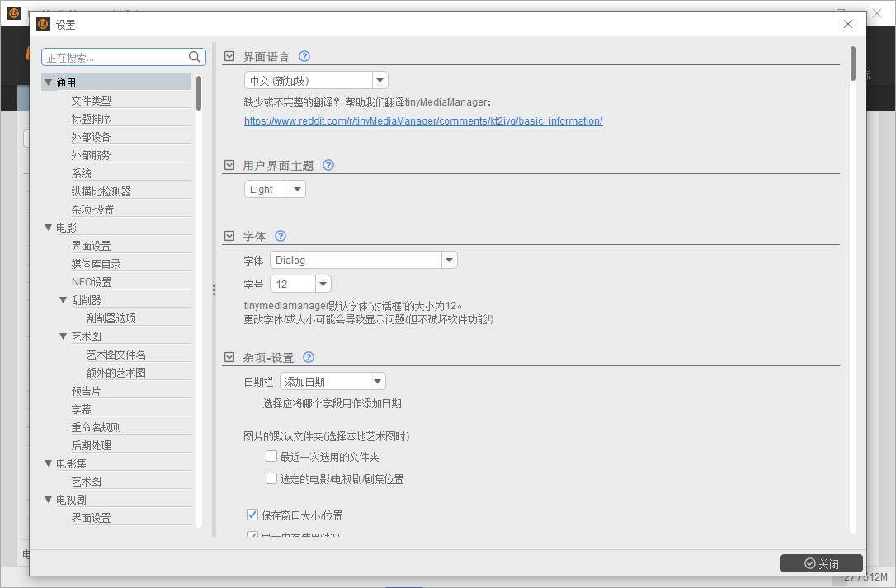Click the 正在搜索 search input field

click(x=114, y=58)
